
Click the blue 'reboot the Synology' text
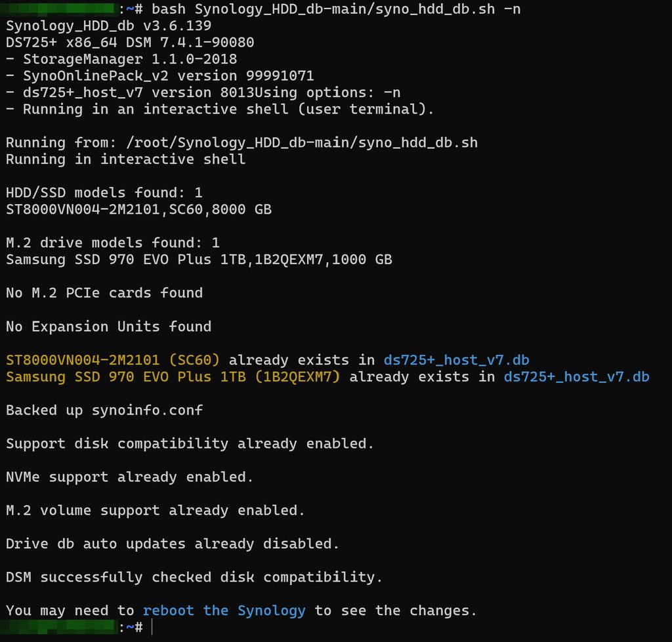tap(224, 611)
